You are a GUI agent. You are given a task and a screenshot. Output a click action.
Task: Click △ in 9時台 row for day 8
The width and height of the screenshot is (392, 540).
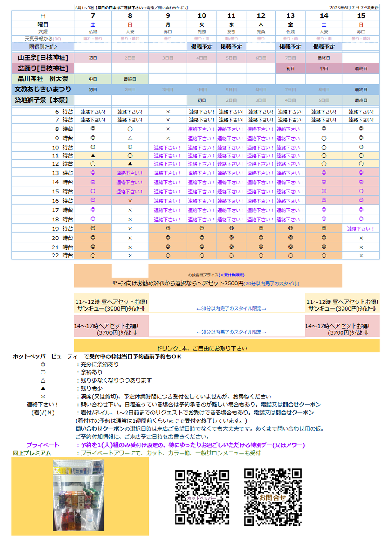coord(130,138)
